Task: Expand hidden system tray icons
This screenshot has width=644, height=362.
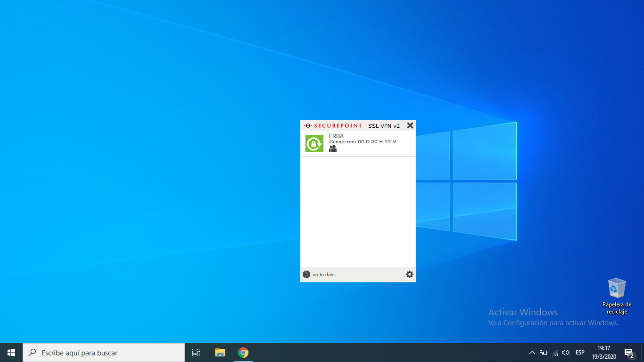Action: tap(532, 353)
